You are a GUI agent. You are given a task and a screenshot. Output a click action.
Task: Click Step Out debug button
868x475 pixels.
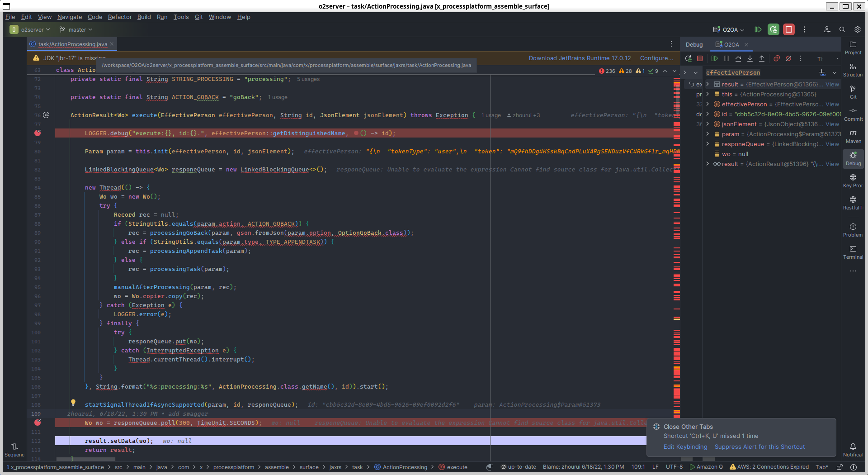[762, 58]
